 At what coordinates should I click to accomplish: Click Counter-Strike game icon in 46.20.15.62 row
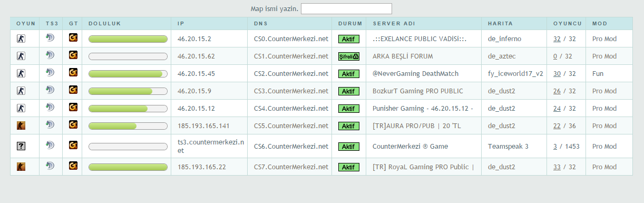[x=21, y=56]
